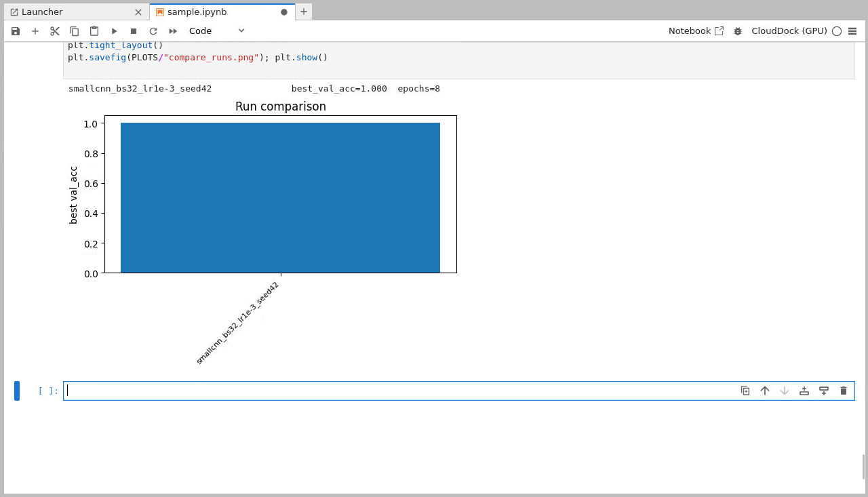This screenshot has width=868, height=497.
Task: Insert a new cell with the toolbar plus icon
Action: [x=35, y=31]
